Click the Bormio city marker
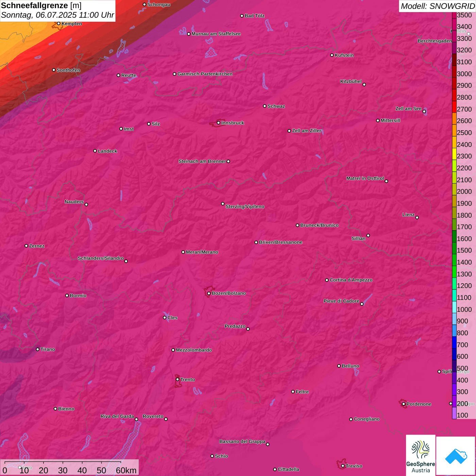The image size is (476, 476). tap(67, 295)
